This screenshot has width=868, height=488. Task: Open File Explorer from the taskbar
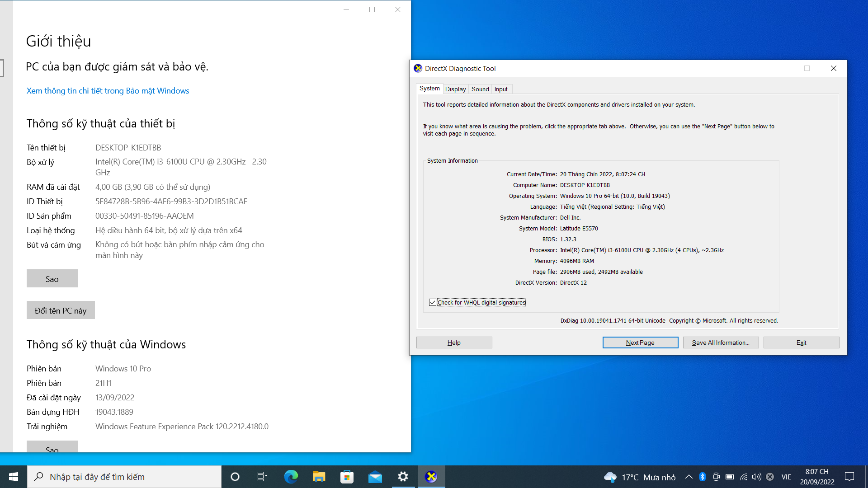(319, 477)
